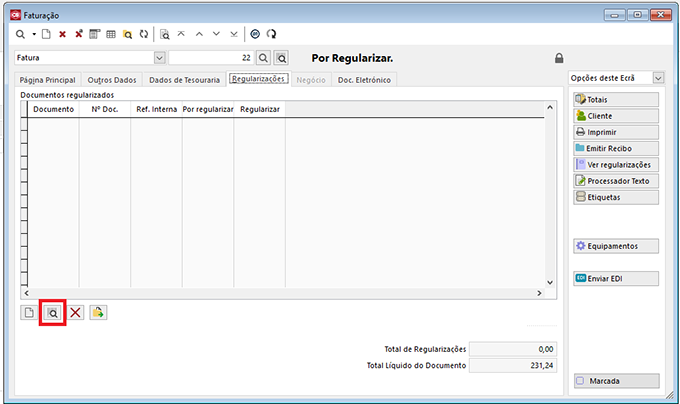680x404 pixels.
Task: Open the Opções deste Ecrã dropdown
Action: [x=657, y=78]
